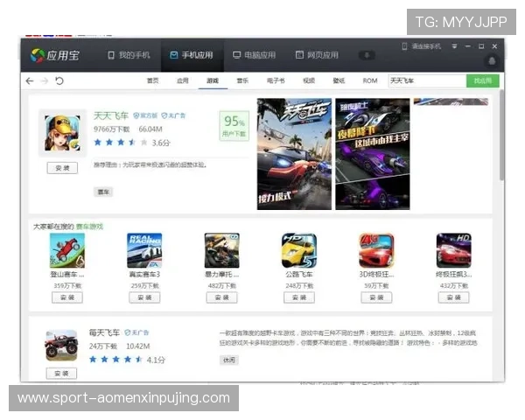The height and width of the screenshot is (420, 525).
Task: Switch to the 电脑应用 tab
Action: coord(254,55)
